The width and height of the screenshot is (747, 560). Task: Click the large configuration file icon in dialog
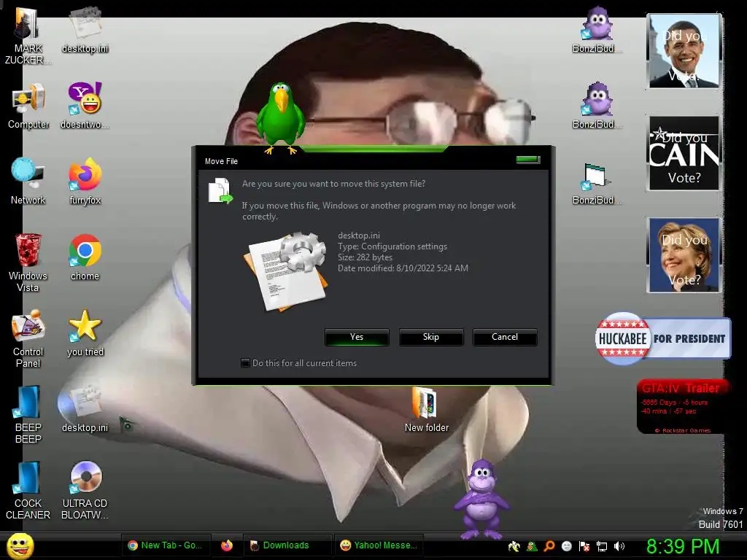pyautogui.click(x=287, y=271)
